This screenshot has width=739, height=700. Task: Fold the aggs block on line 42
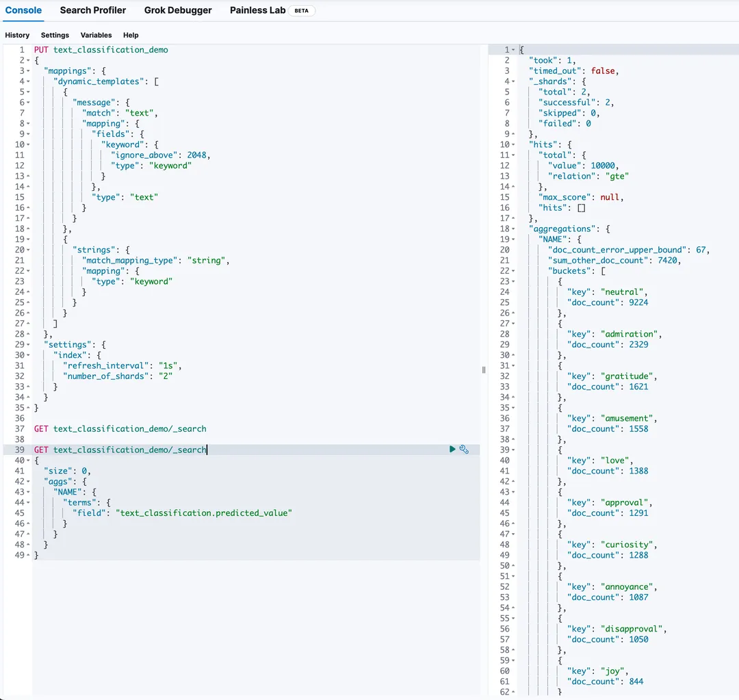point(27,482)
